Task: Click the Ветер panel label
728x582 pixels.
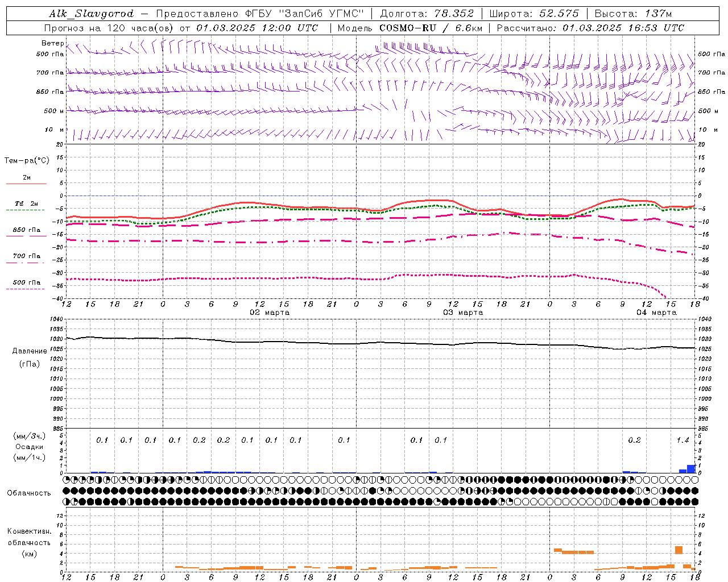Action: tap(52, 43)
